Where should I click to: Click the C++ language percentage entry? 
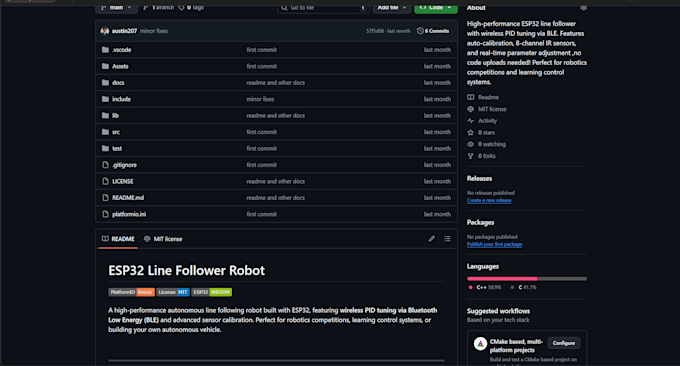(485, 288)
